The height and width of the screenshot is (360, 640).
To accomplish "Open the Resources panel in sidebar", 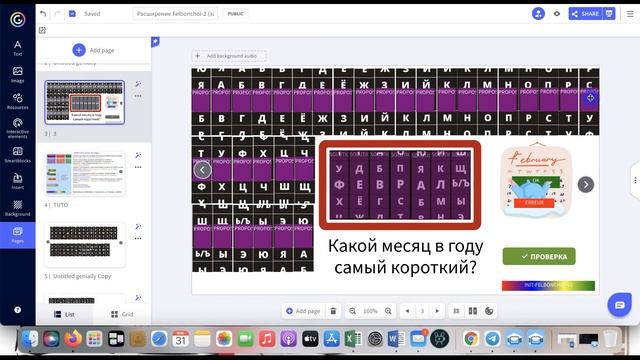I will (x=18, y=101).
